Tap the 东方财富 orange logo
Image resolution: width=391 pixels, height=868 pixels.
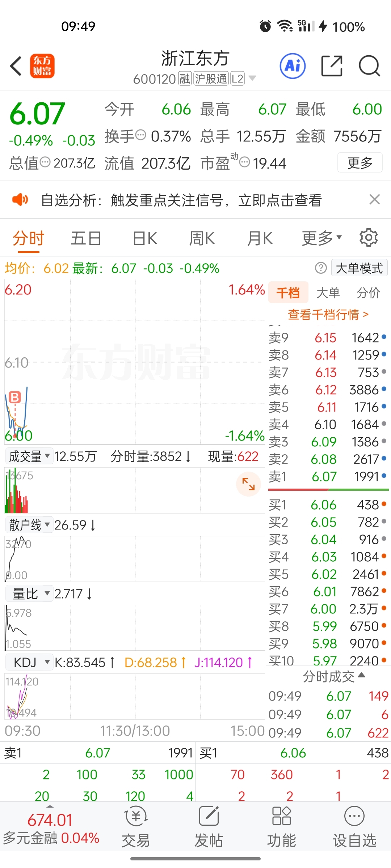coord(42,66)
